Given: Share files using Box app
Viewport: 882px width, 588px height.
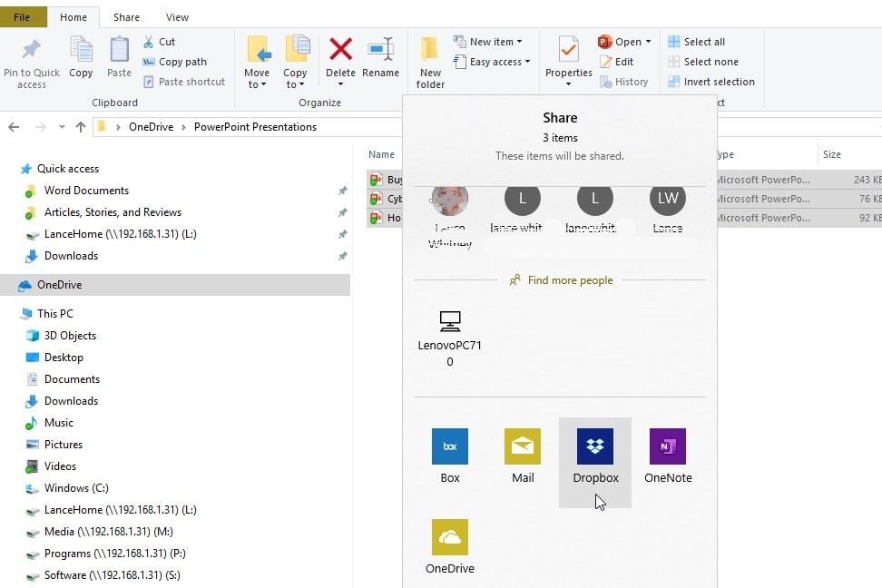Looking at the screenshot, I should pyautogui.click(x=450, y=456).
